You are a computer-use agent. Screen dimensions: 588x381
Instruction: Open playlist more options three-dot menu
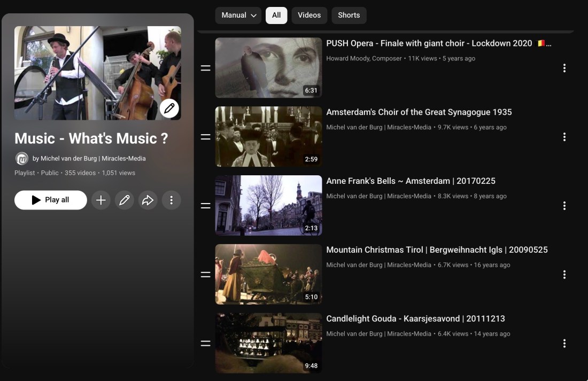(x=171, y=200)
